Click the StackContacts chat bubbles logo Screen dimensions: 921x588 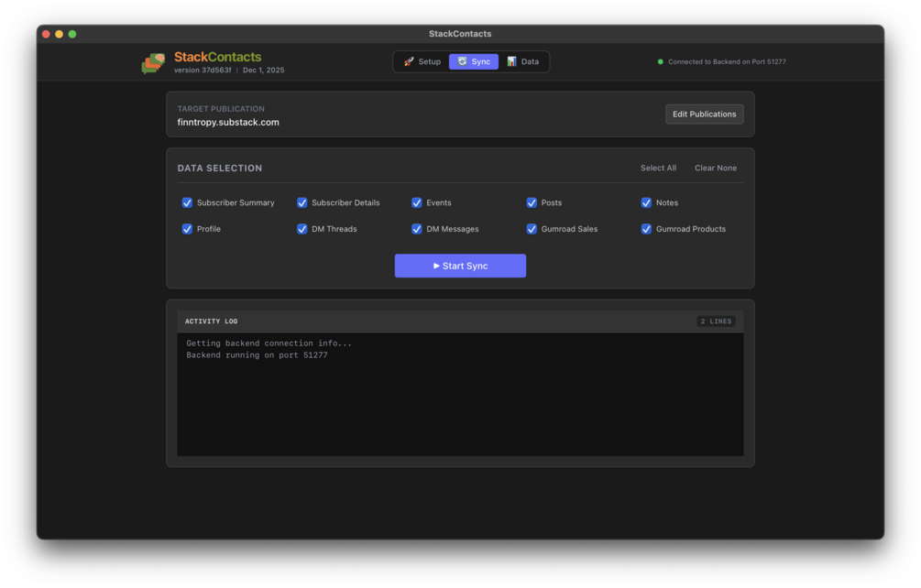(x=153, y=63)
